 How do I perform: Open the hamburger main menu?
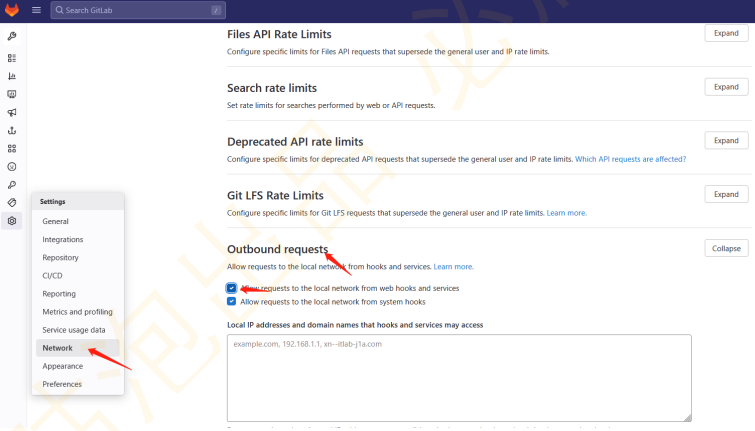point(36,10)
